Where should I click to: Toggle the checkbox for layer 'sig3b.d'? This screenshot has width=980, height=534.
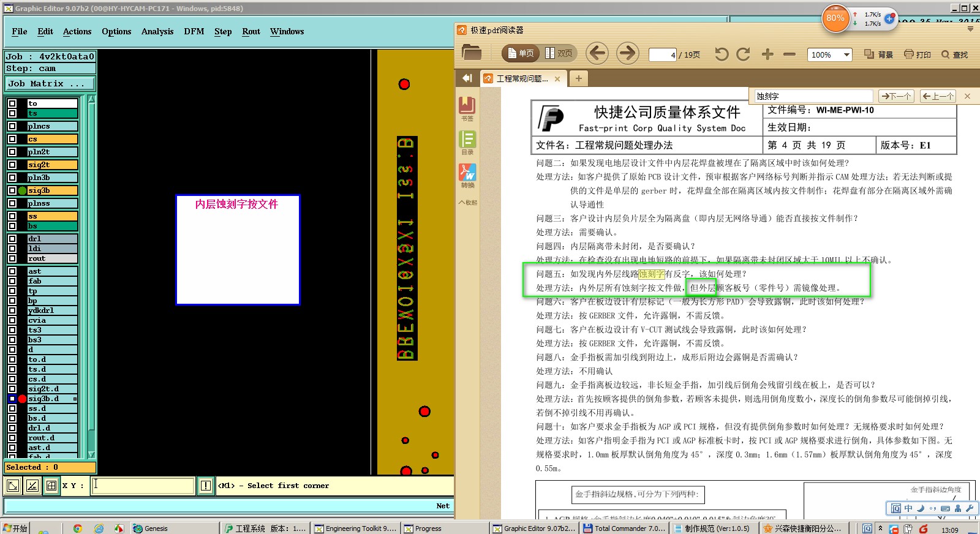coord(12,399)
